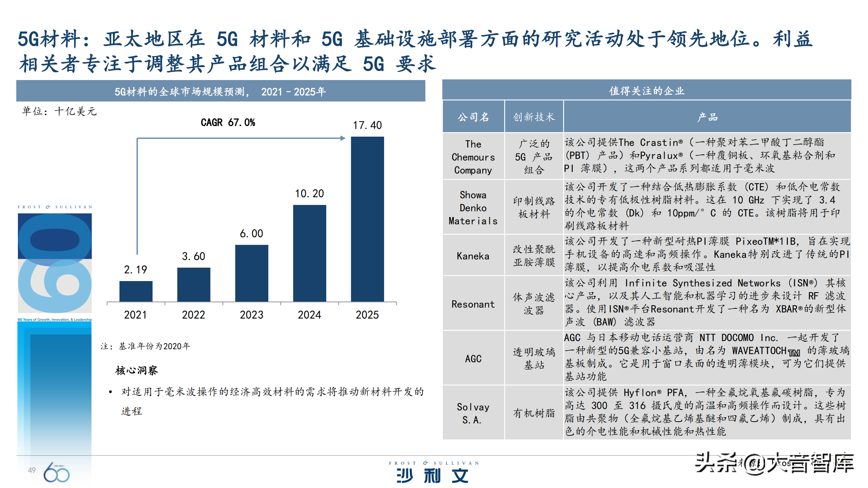Click the axis label 2025
The image size is (868, 488).
(367, 315)
